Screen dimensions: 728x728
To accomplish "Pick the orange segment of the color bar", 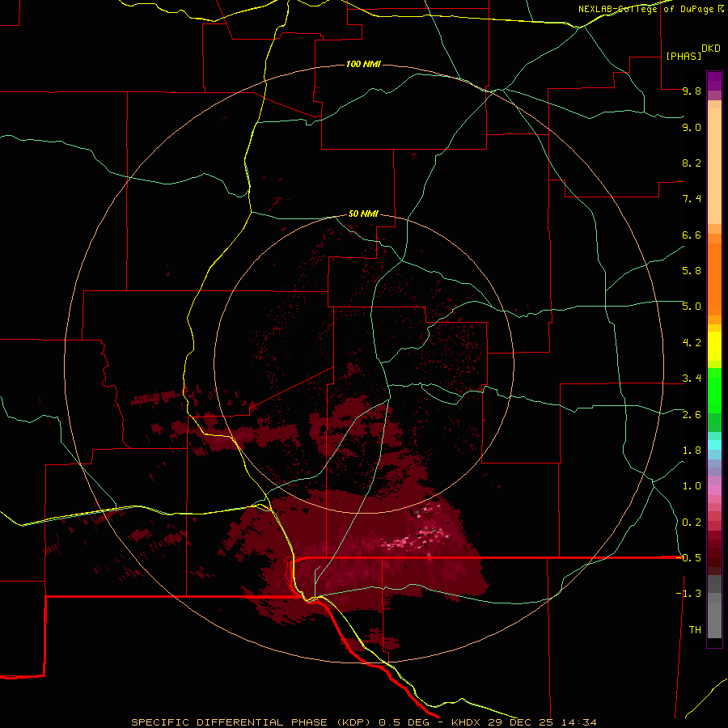I will click(714, 278).
